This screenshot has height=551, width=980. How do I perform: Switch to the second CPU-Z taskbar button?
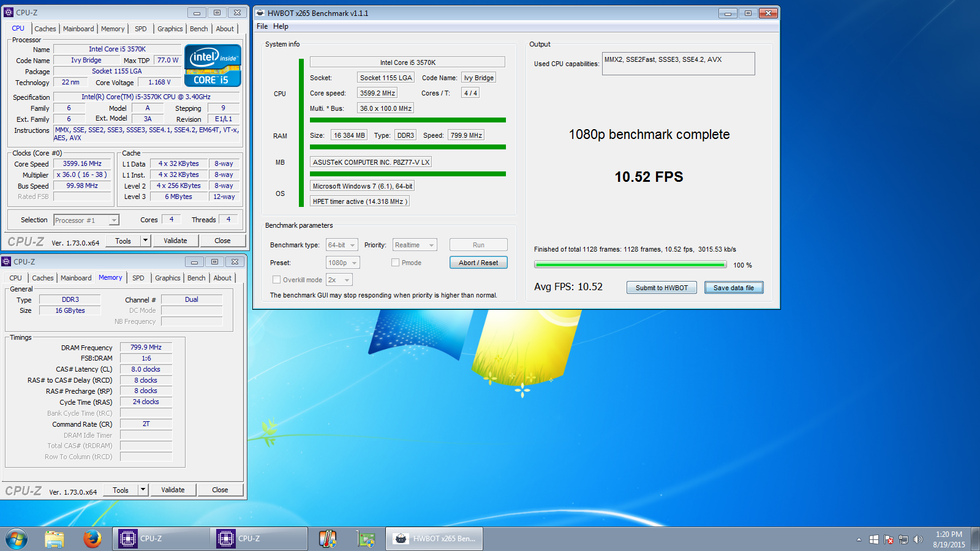pyautogui.click(x=259, y=539)
